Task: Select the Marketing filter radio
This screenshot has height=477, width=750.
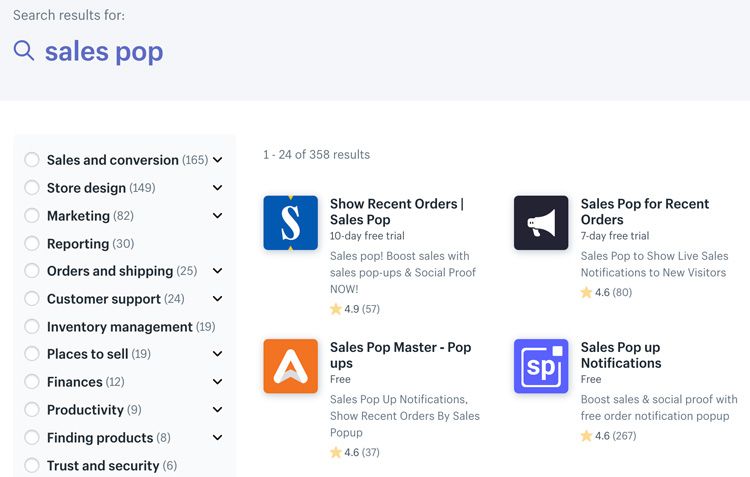Action: [32, 216]
